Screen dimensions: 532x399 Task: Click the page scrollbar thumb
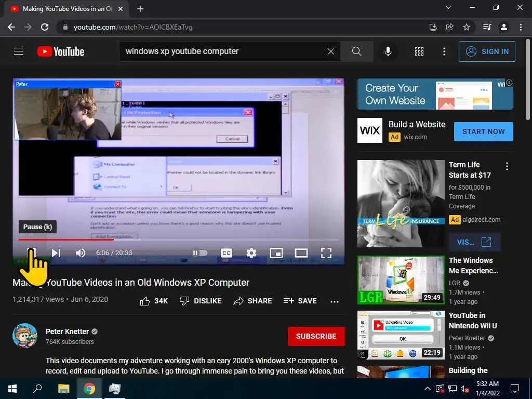point(528,79)
